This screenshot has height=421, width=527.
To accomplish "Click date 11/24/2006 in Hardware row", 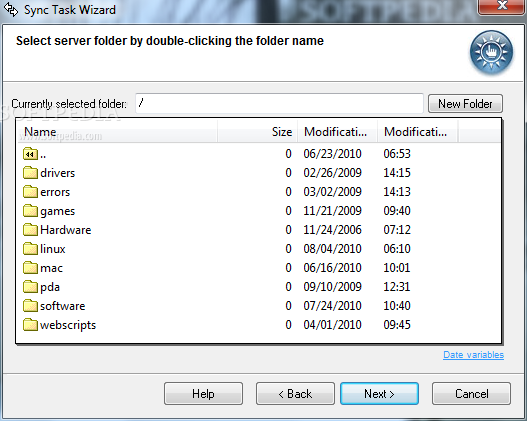I will (332, 230).
